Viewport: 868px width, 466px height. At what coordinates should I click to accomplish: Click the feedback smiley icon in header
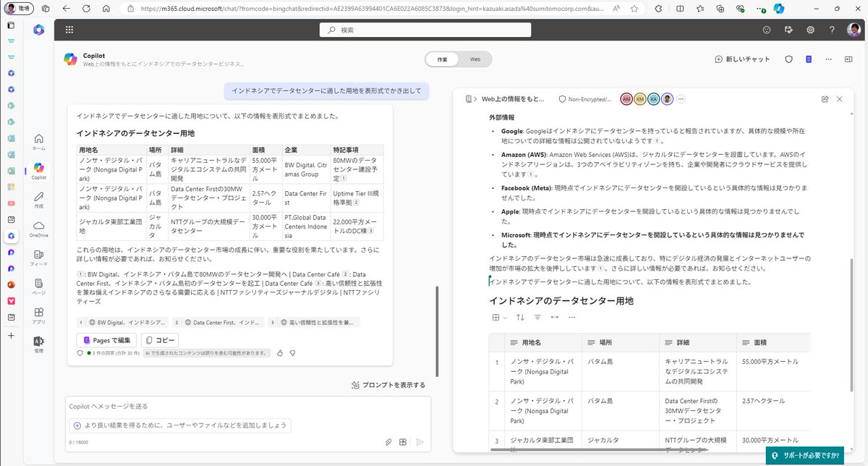tap(767, 30)
